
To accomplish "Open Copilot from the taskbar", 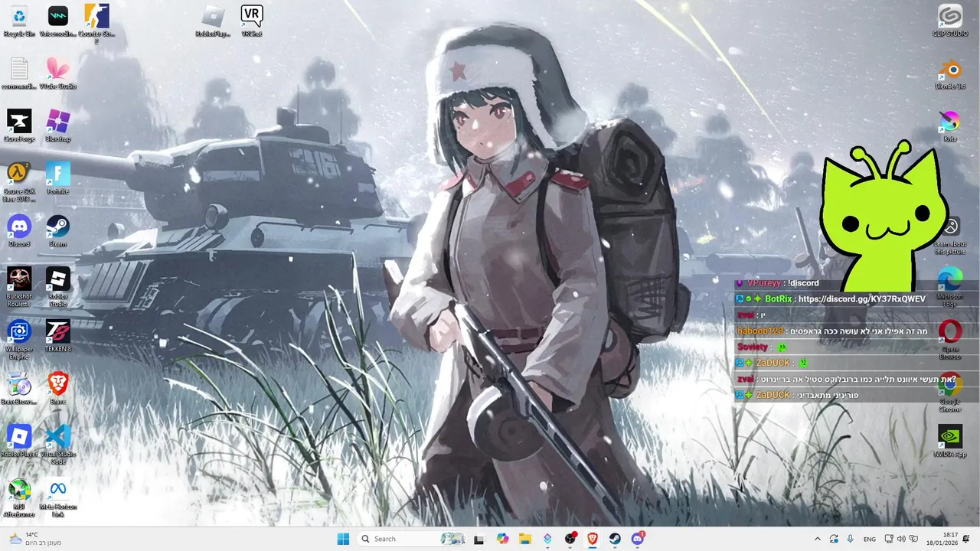I will (x=502, y=539).
